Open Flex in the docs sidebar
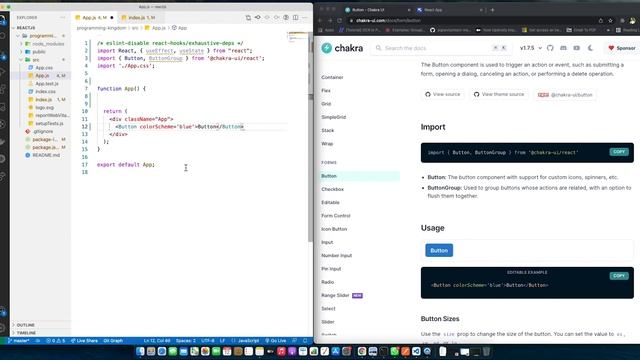Image resolution: width=640 pixels, height=360 pixels. coord(326,91)
